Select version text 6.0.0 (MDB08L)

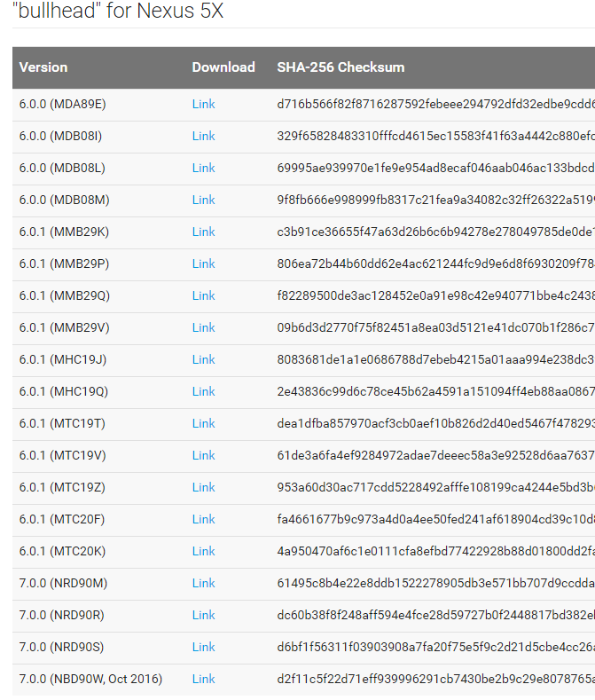tap(62, 168)
